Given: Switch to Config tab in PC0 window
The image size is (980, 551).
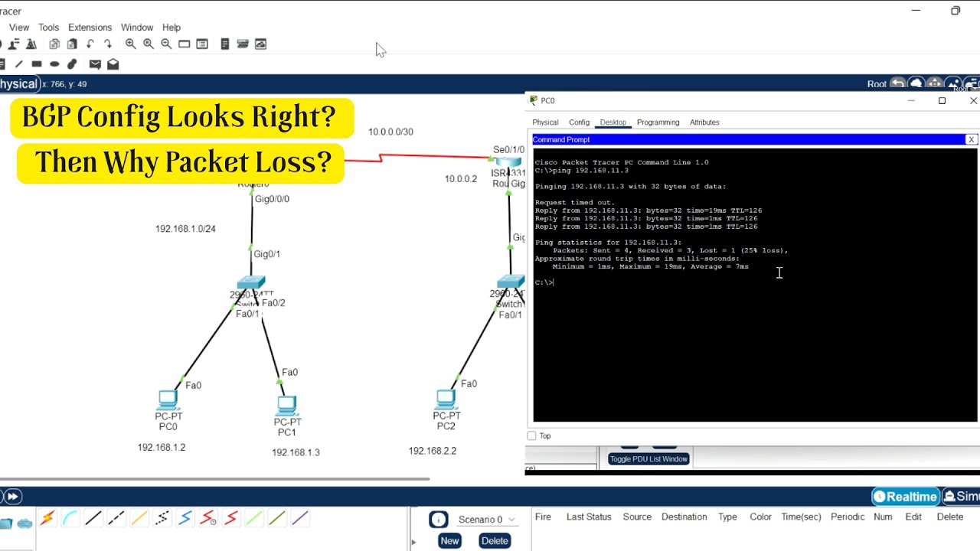Looking at the screenshot, I should pos(579,122).
